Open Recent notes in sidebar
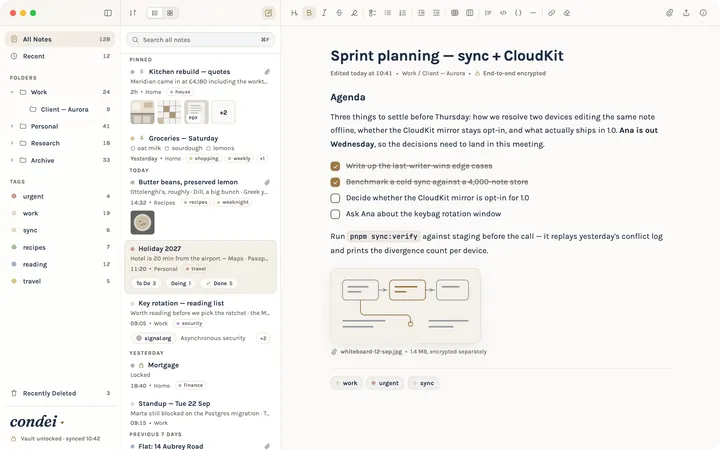720x450 pixels. click(60, 56)
